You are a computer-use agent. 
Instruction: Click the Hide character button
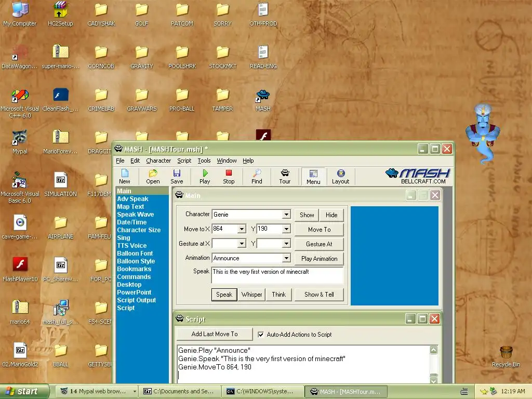point(331,215)
